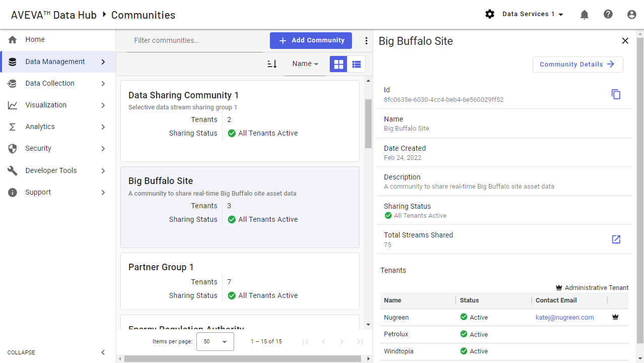The image size is (644, 363).
Task: Click the AVEVA Data Hub title
Action: [53, 15]
